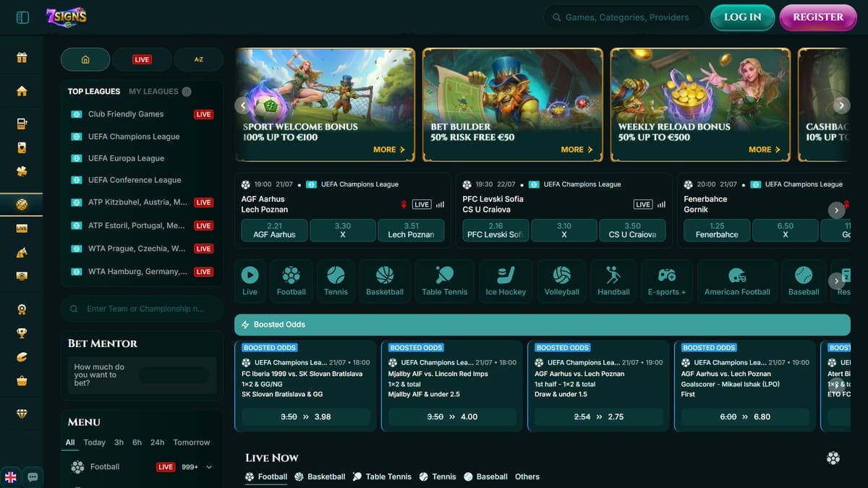868x488 pixels.
Task: Click the Enter Team or Championship search field
Action: (x=142, y=309)
